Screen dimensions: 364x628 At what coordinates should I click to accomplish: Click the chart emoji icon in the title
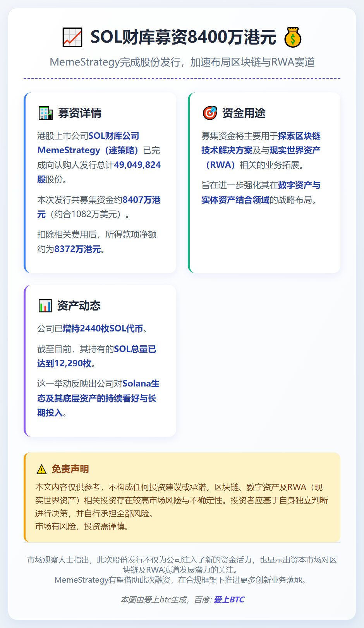click(72, 37)
